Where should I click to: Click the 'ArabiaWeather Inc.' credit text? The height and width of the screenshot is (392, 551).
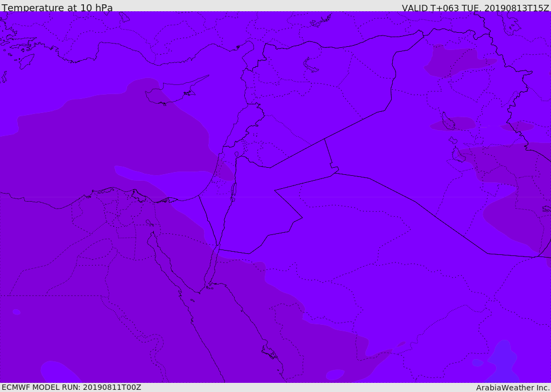tap(513, 388)
